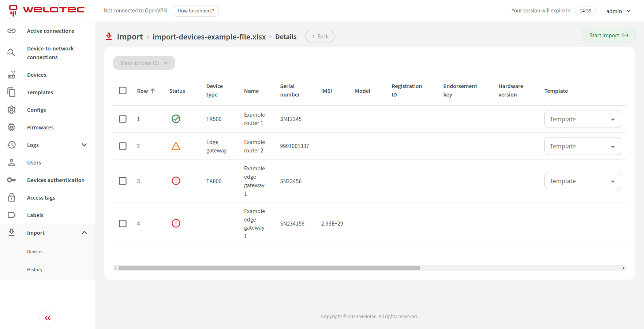Click the Devices authentication key icon
644x329 pixels.
point(12,180)
